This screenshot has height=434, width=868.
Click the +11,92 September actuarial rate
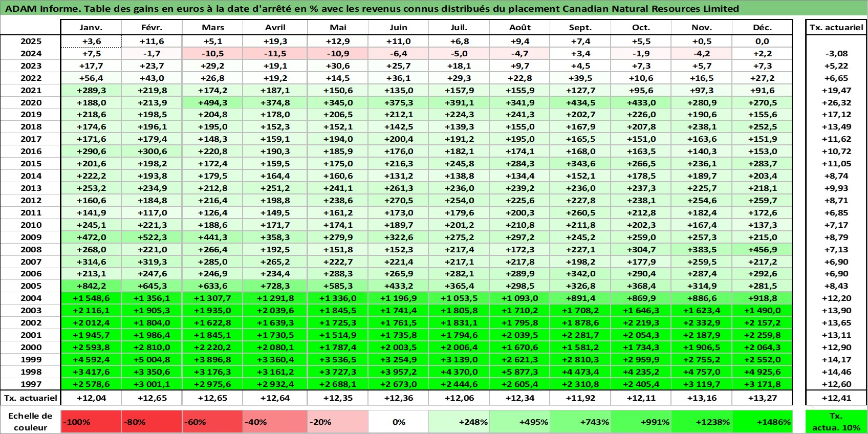pos(580,398)
